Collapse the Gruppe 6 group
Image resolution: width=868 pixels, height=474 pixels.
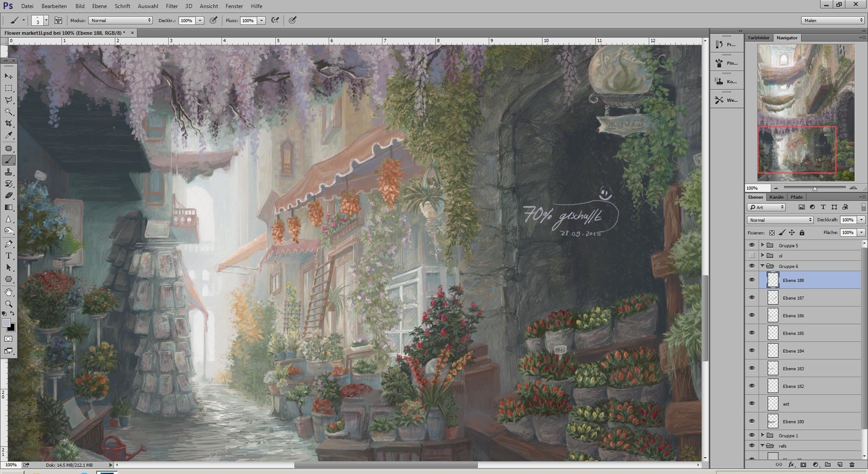point(762,266)
